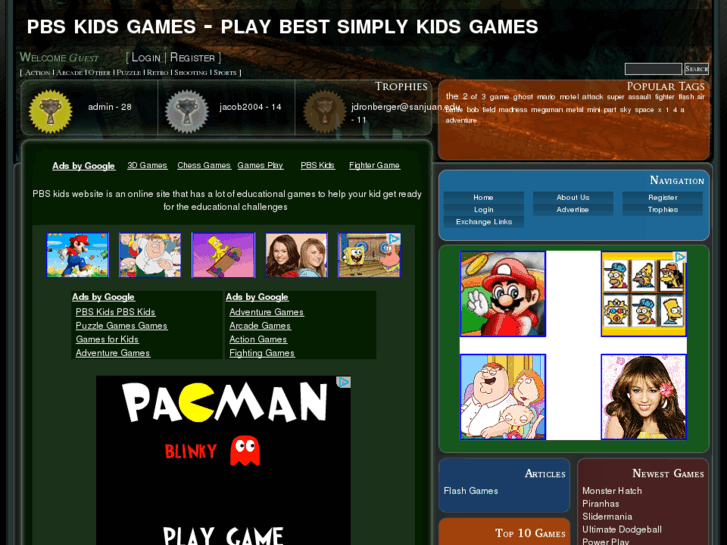Open the large Family Guy sidebar thumbnail
The image size is (727, 545).
point(503,397)
